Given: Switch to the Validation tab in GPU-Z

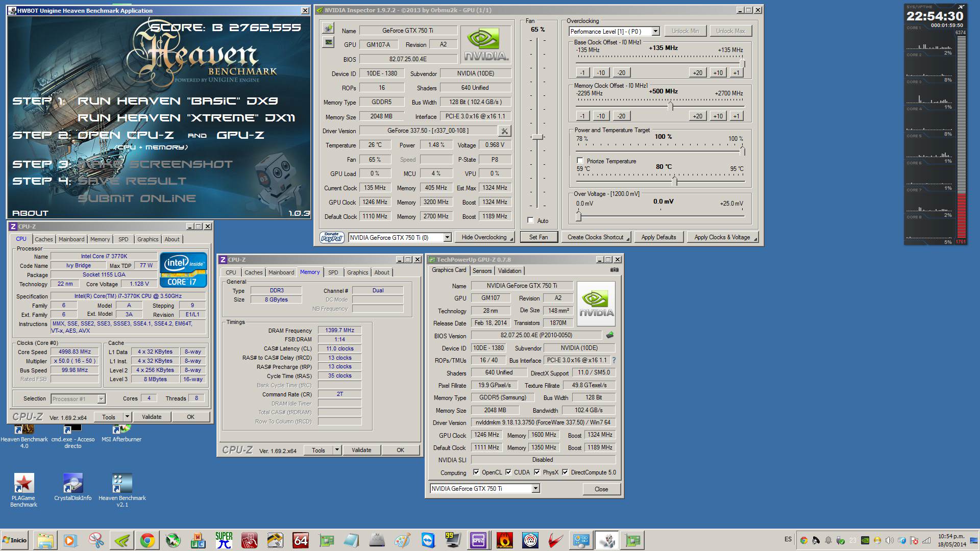Looking at the screenshot, I should pos(509,271).
